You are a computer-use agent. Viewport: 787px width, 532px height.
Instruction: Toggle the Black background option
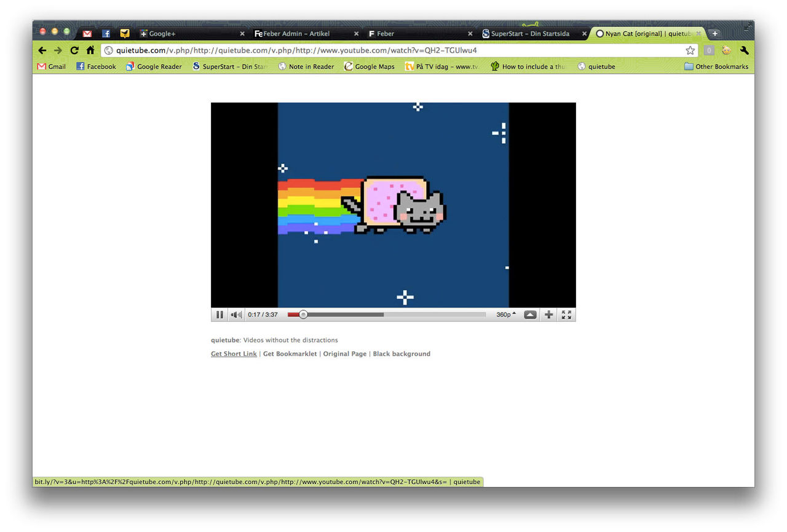[401, 354]
